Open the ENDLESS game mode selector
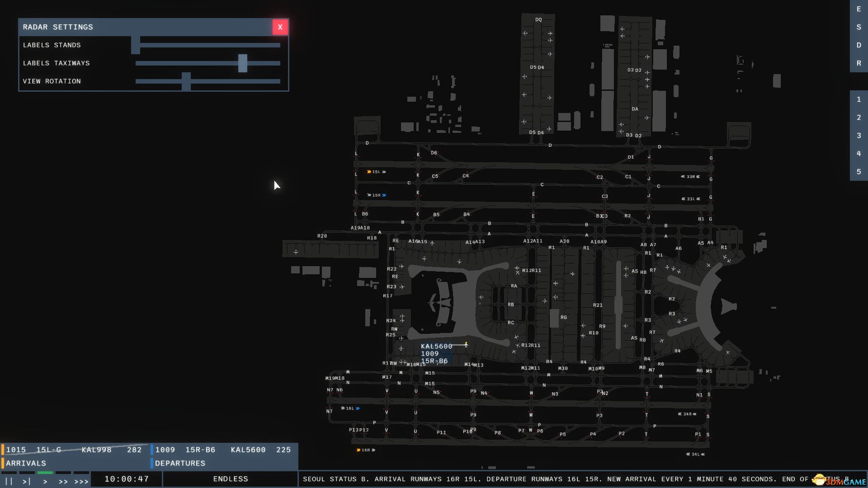 click(230, 479)
